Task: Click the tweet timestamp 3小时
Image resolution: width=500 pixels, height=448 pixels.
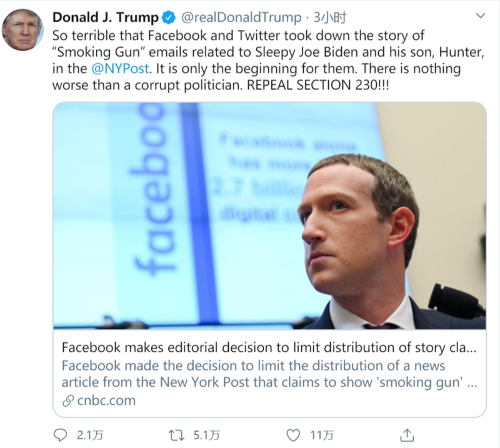Action: (x=330, y=17)
